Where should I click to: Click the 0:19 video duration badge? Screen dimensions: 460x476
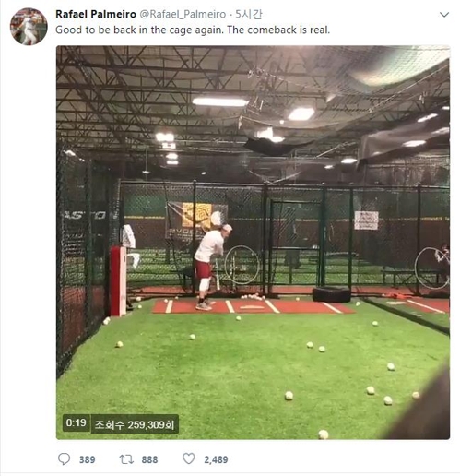point(76,422)
